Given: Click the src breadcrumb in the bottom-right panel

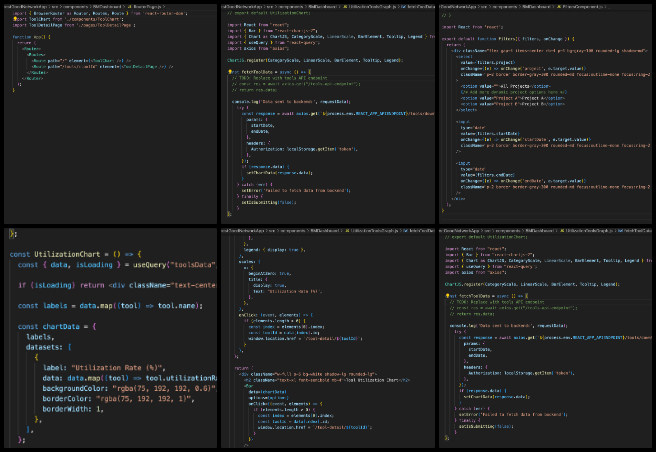Looking at the screenshot, I should coord(488,231).
